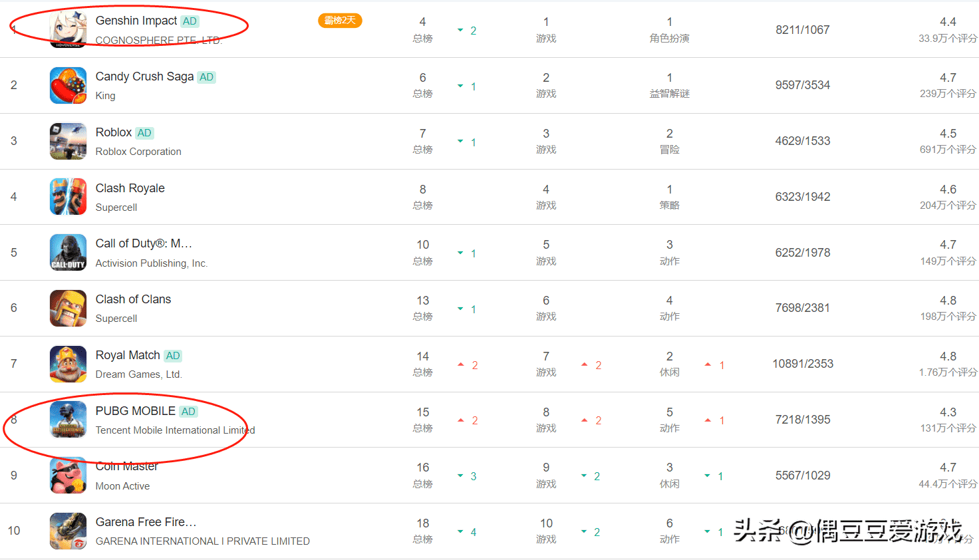Open the Garena Free Fire app icon

(69, 531)
